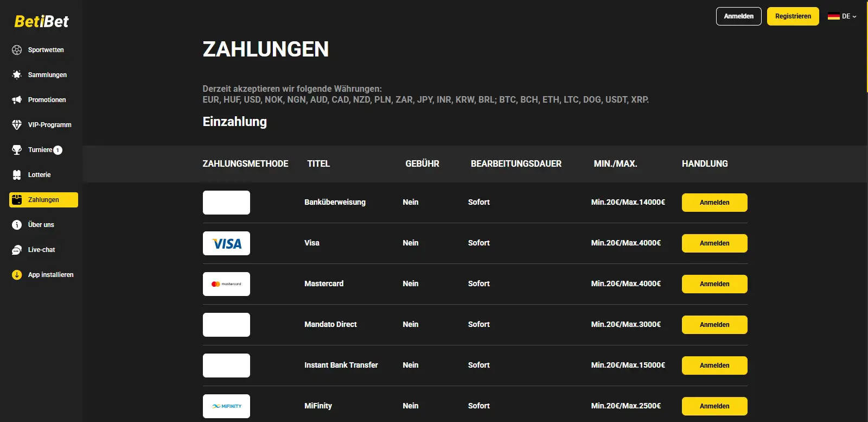The image size is (868, 422).
Task: Click the Promotionen megaphone icon
Action: pos(17,100)
